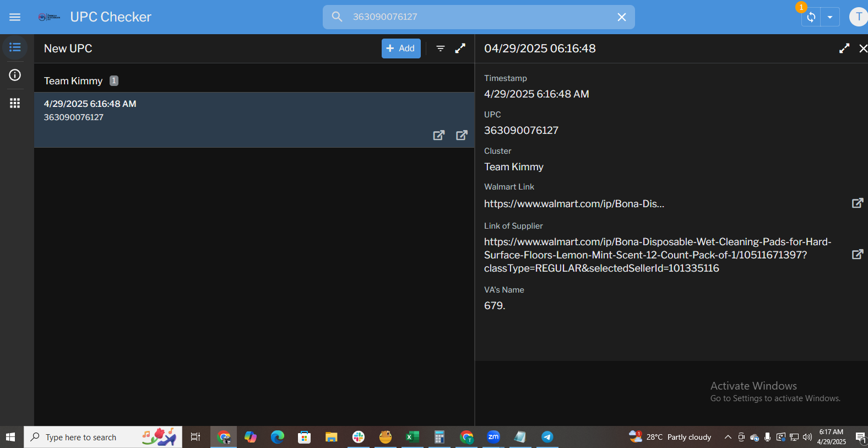This screenshot has width=868, height=448.
Task: Open the info sidebar icon
Action: pyautogui.click(x=15, y=75)
